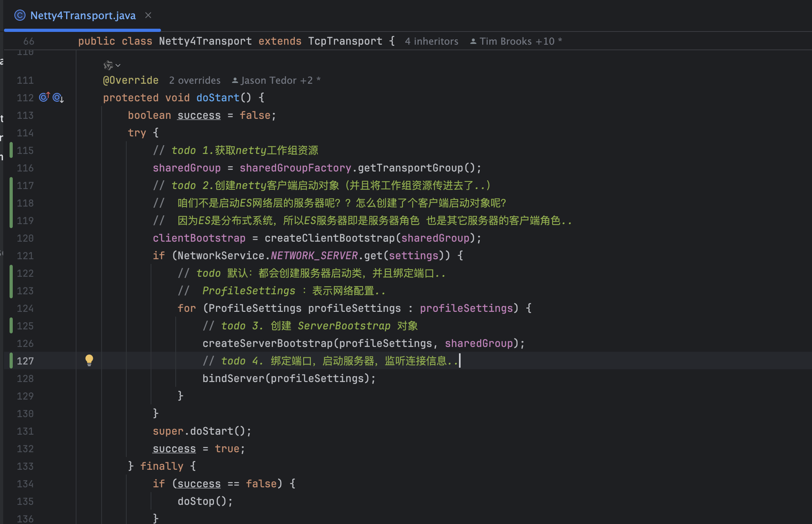Click the green change marker at line 125
812x524 pixels.
click(11, 326)
